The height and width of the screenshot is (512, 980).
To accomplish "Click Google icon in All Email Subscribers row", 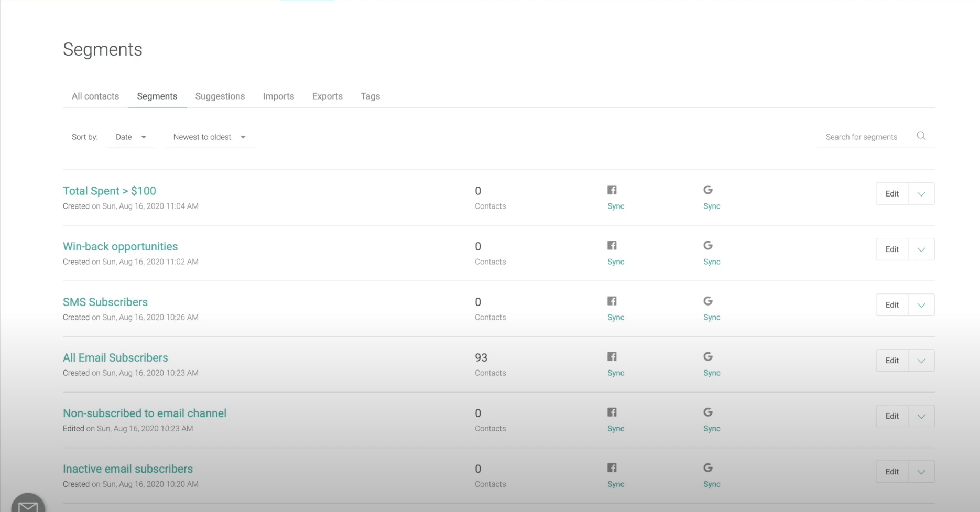I will [707, 356].
